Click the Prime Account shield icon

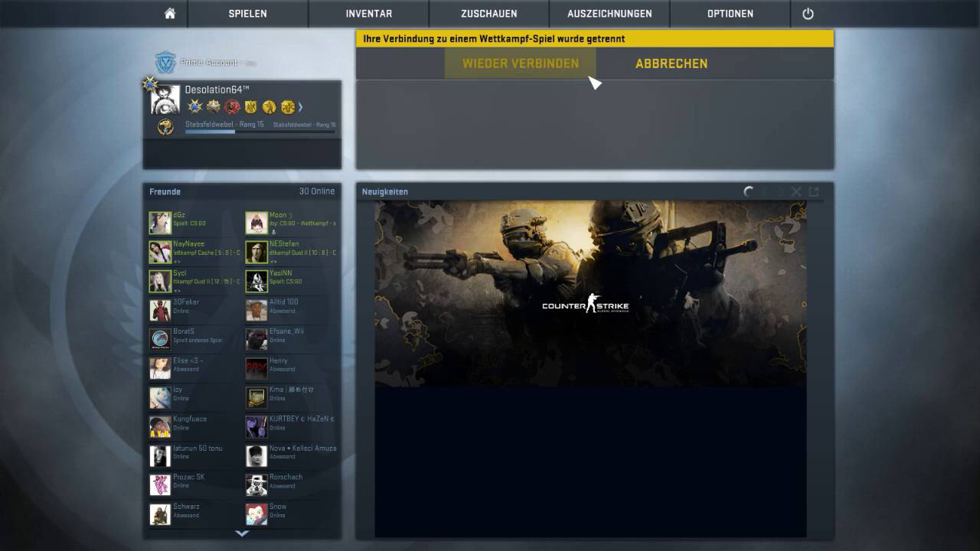(165, 63)
